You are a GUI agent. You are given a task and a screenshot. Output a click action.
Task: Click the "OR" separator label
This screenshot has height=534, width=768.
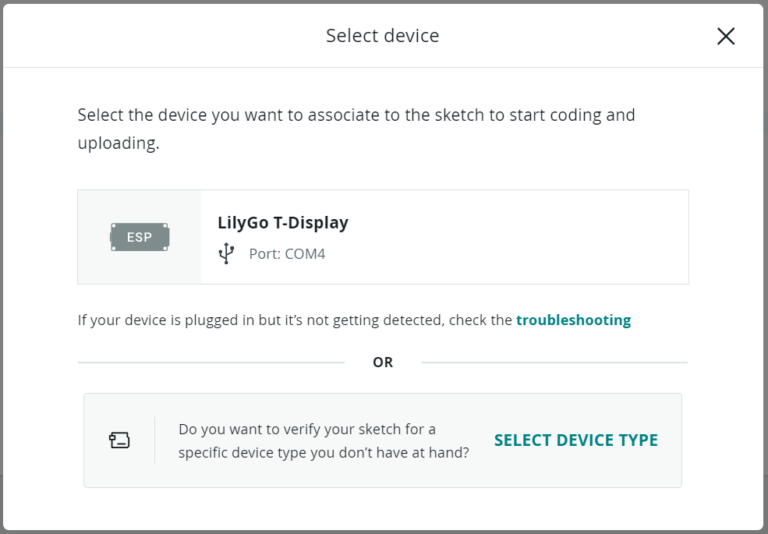[x=383, y=362]
